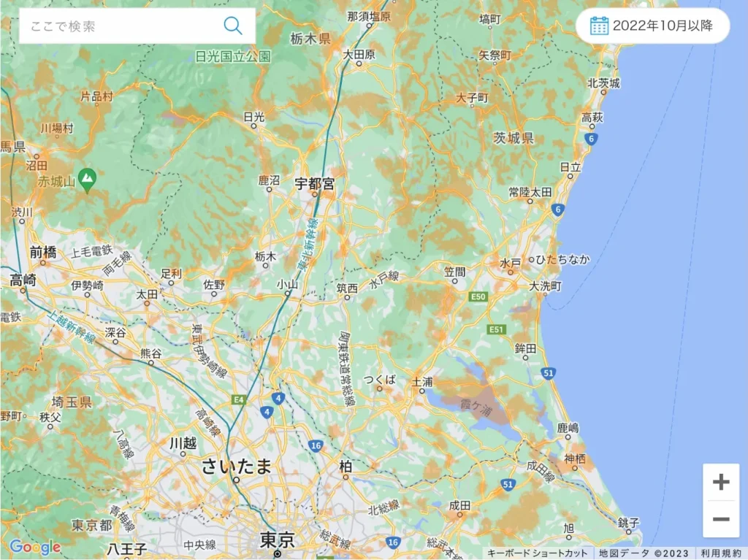Click the 沼田 city label
This screenshot has height=560, width=748.
(x=37, y=166)
